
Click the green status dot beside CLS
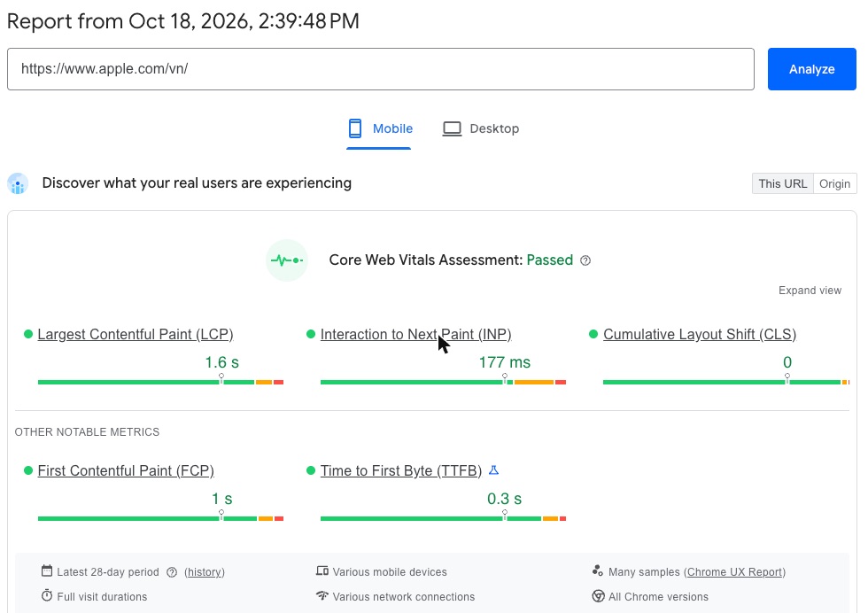[593, 334]
